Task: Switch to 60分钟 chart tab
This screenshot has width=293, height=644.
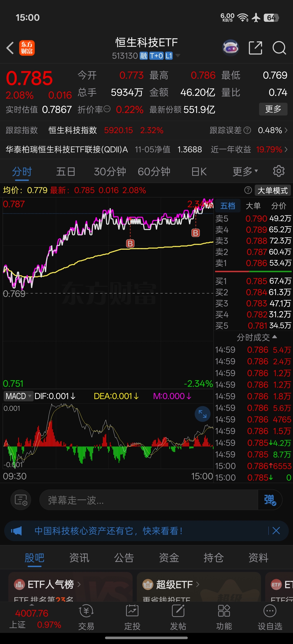Action: coord(154,171)
